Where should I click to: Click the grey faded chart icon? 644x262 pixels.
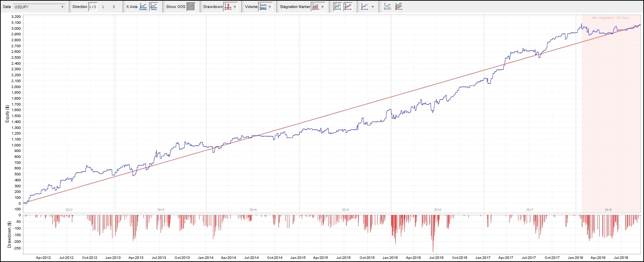387,7
